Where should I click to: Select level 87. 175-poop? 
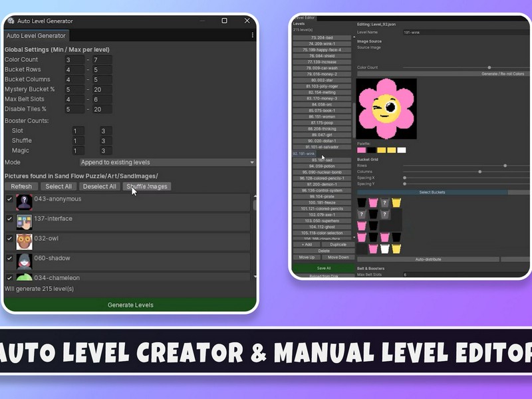pos(322,123)
